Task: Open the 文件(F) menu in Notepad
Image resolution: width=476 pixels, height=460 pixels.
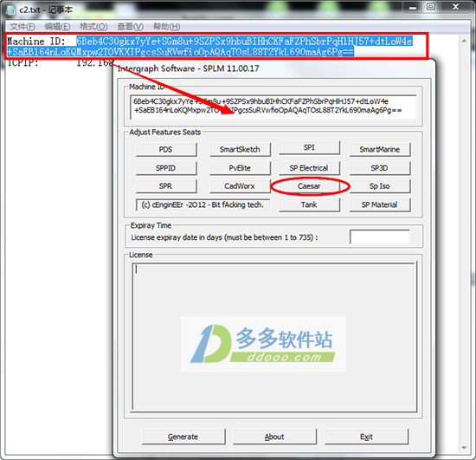Action: [23, 27]
